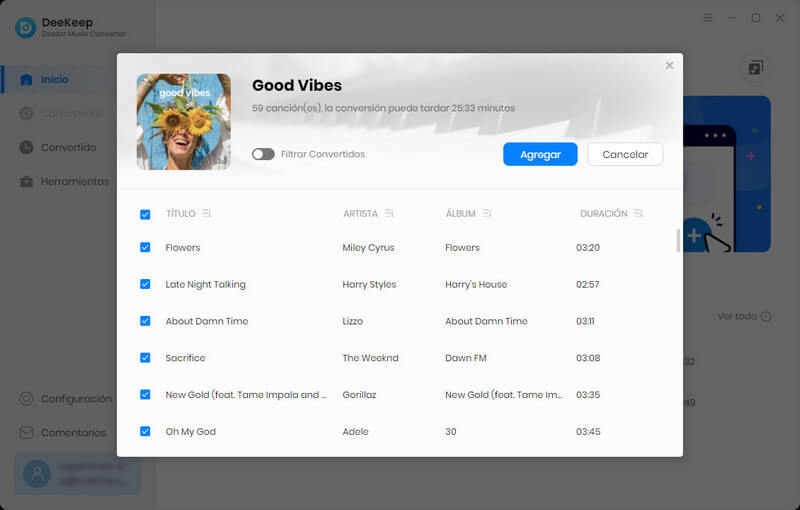
Task: Open the hamburger menu icon in title bar
Action: click(708, 18)
